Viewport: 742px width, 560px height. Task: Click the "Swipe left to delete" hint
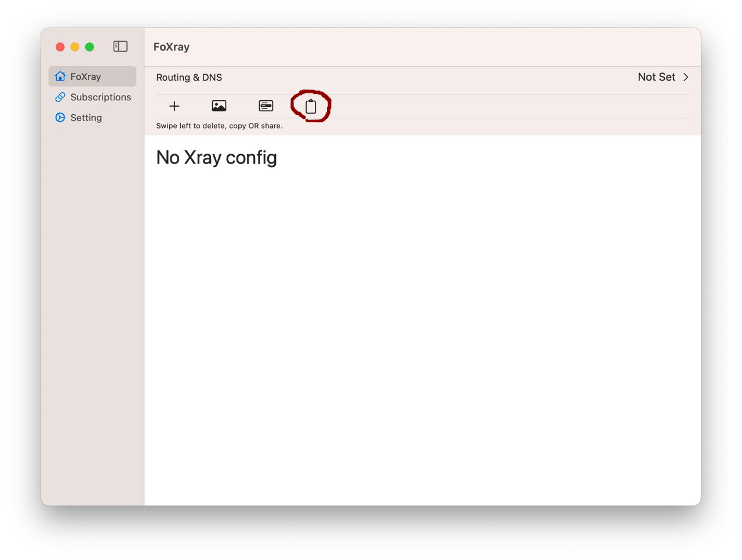(219, 126)
